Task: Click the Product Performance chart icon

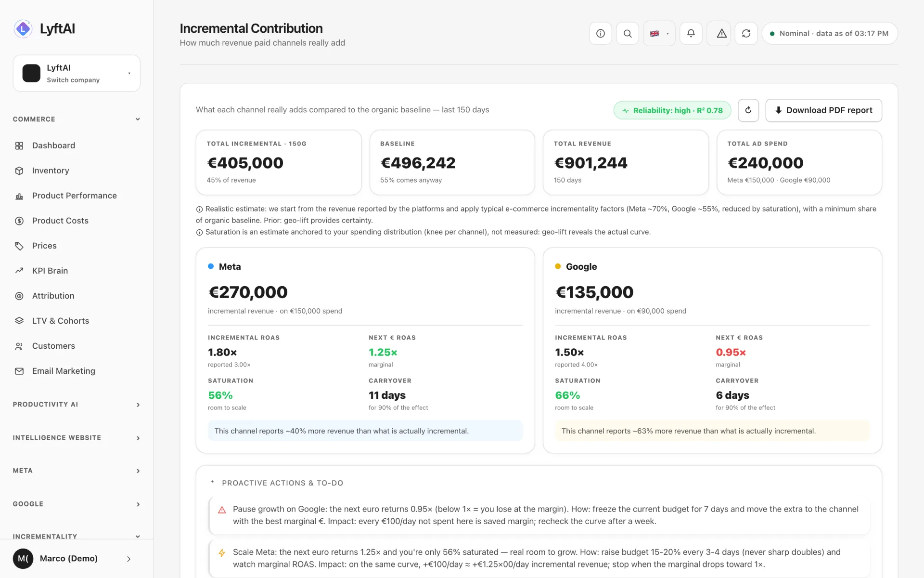Action: [x=19, y=196]
